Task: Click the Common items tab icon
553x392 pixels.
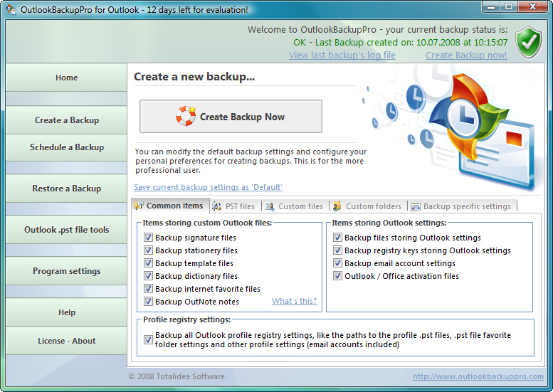Action: pos(138,205)
